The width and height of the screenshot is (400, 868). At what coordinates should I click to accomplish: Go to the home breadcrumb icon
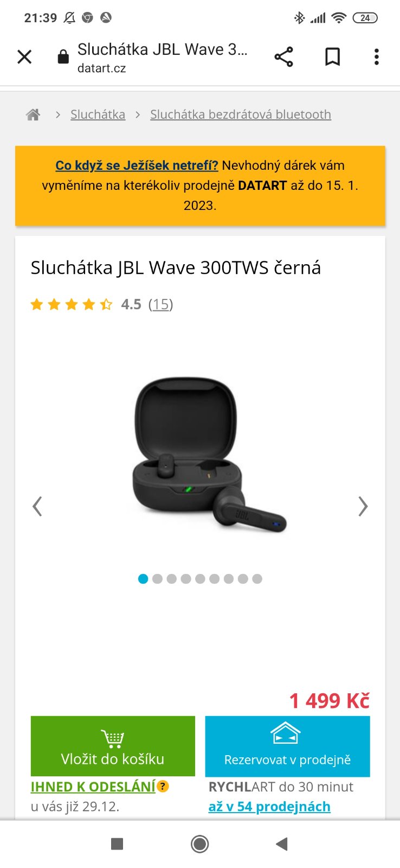[33, 114]
